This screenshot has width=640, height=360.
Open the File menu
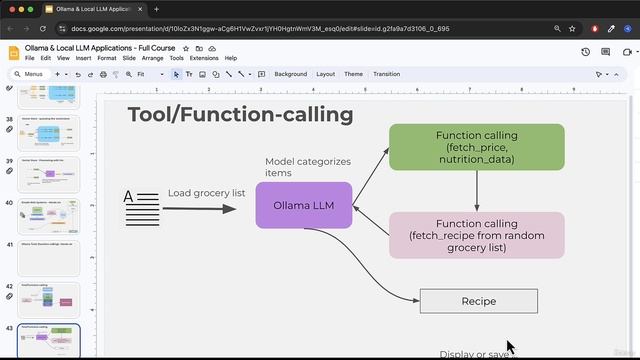pos(29,58)
